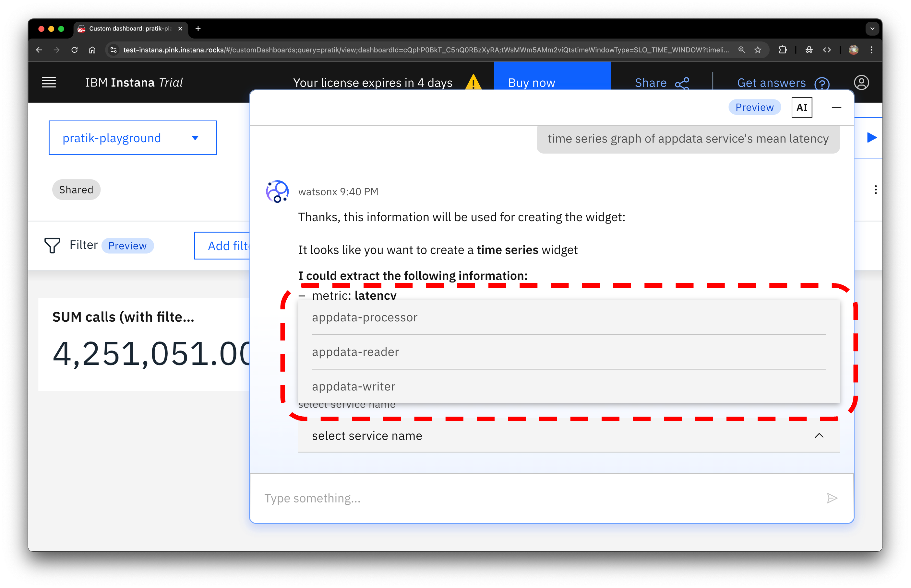Click the send message arrow icon

[x=832, y=498]
